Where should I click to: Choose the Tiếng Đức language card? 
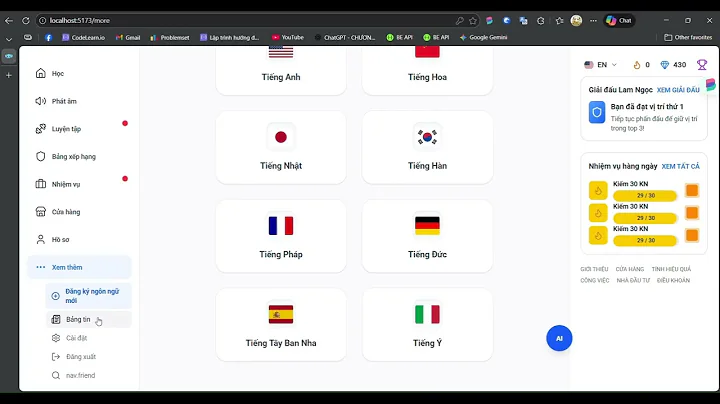pos(428,236)
